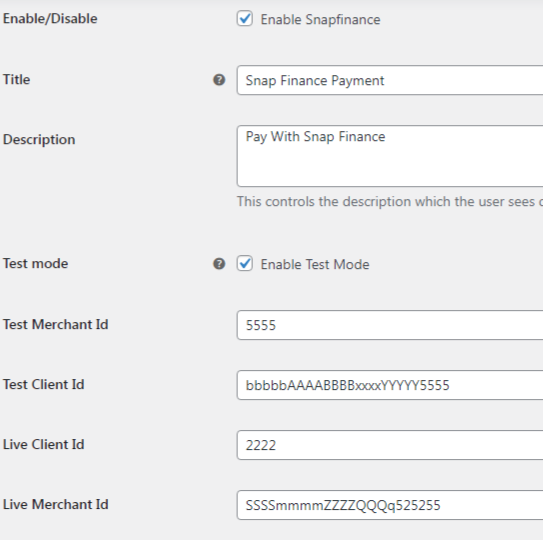Click the Enable Snapfinance label text
The width and height of the screenshot is (543, 540).
tap(320, 19)
